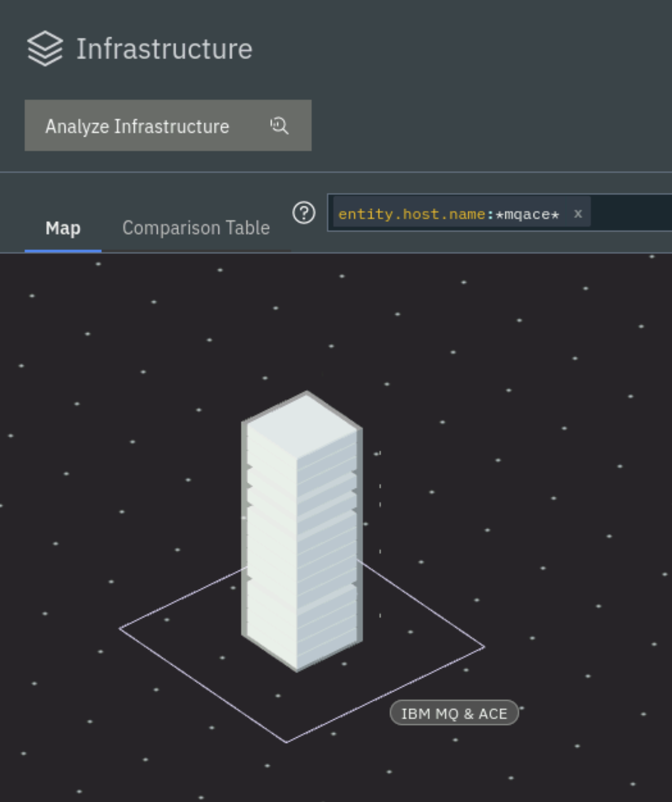
Task: Select the Map tab
Action: [x=63, y=228]
